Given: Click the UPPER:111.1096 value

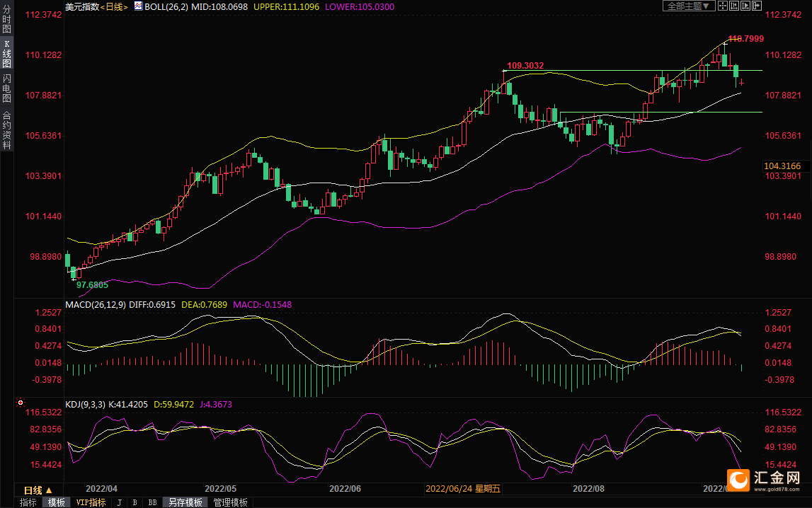Looking at the screenshot, I should (287, 7).
